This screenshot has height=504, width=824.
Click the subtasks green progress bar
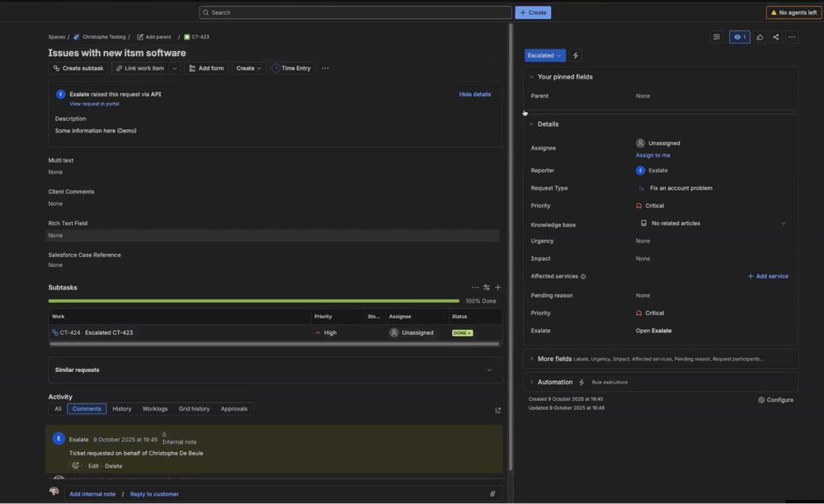pyautogui.click(x=254, y=301)
